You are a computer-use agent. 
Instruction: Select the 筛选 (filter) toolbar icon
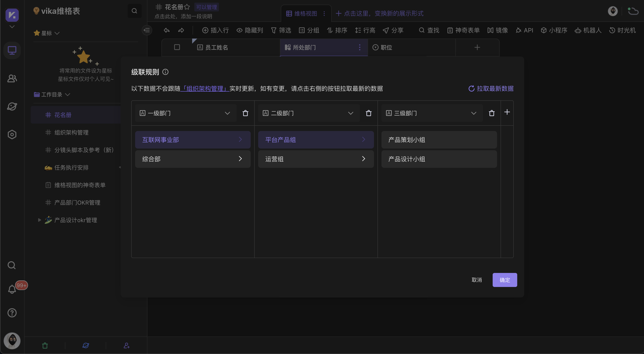click(281, 30)
